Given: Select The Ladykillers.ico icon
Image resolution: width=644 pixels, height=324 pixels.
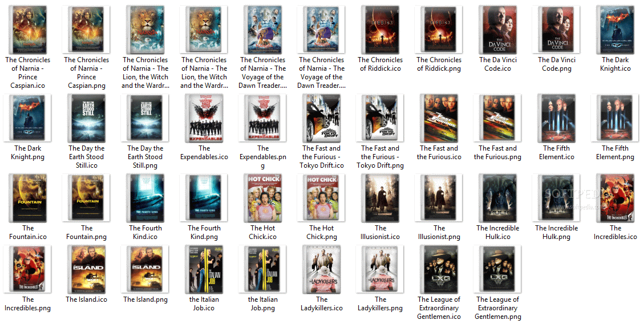Looking at the screenshot, I should click(x=322, y=269).
